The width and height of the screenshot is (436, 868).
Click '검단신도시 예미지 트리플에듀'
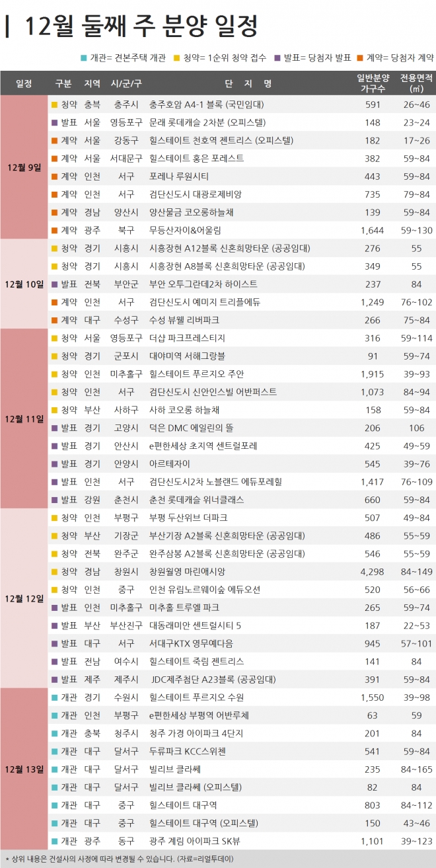point(205,302)
